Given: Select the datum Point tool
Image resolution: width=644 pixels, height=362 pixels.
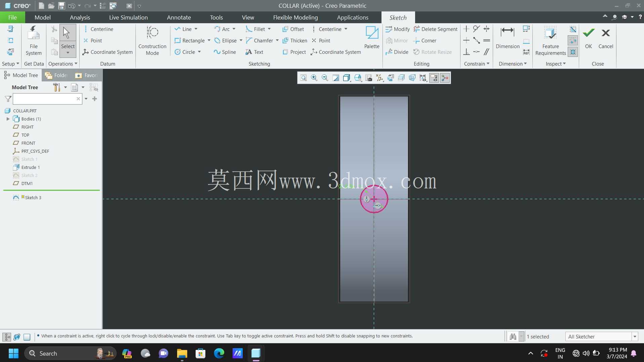Looking at the screenshot, I should point(92,41).
